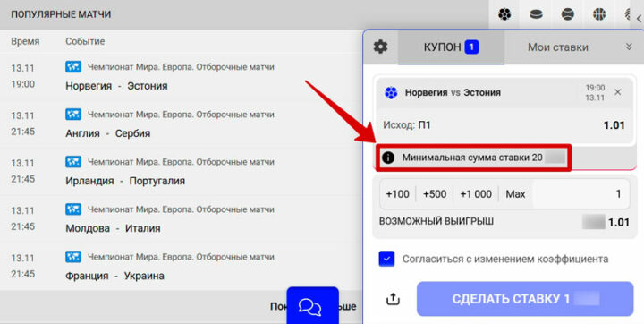Click world map icon in Англия - Сербия row

tap(73, 115)
